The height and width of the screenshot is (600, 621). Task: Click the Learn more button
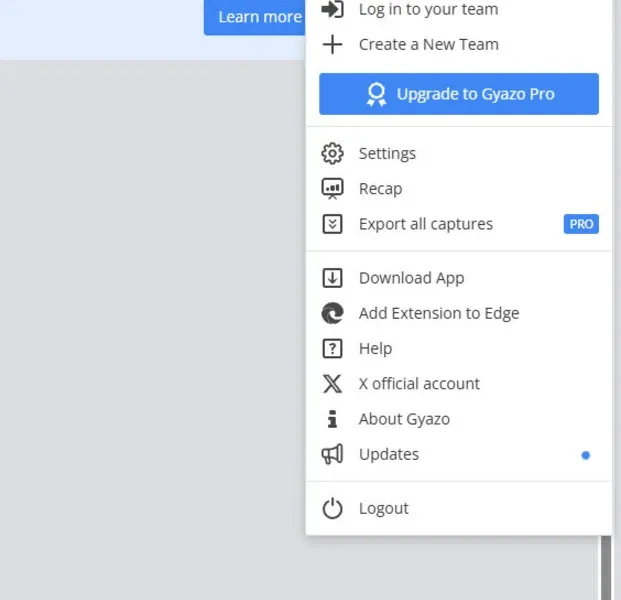coord(255,17)
